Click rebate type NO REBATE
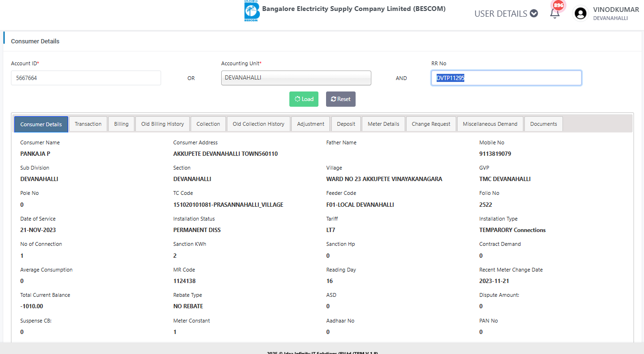Image resolution: width=644 pixels, height=354 pixels. [x=188, y=306]
